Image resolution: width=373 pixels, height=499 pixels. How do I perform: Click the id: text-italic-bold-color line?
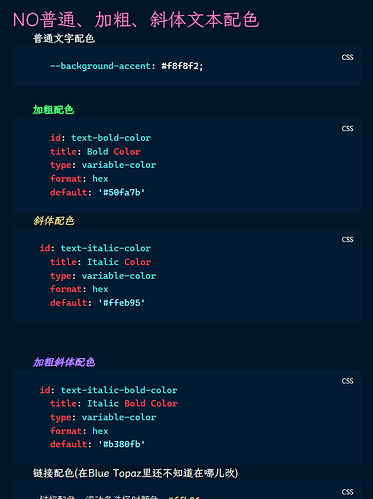(x=108, y=390)
